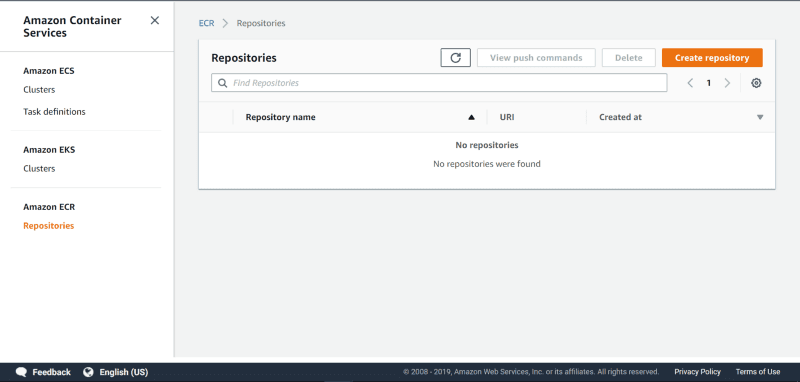Click the Repositories panel title
This screenshot has height=382, width=800.
click(244, 58)
